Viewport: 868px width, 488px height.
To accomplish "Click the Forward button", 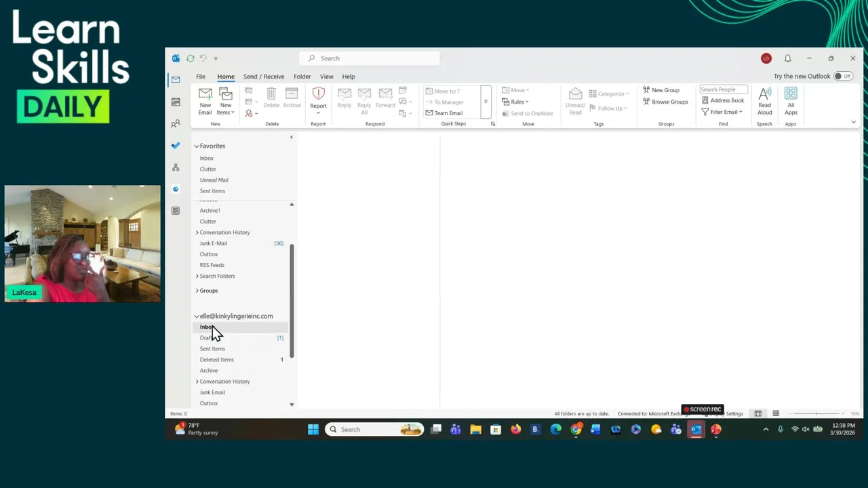I will pos(385,98).
